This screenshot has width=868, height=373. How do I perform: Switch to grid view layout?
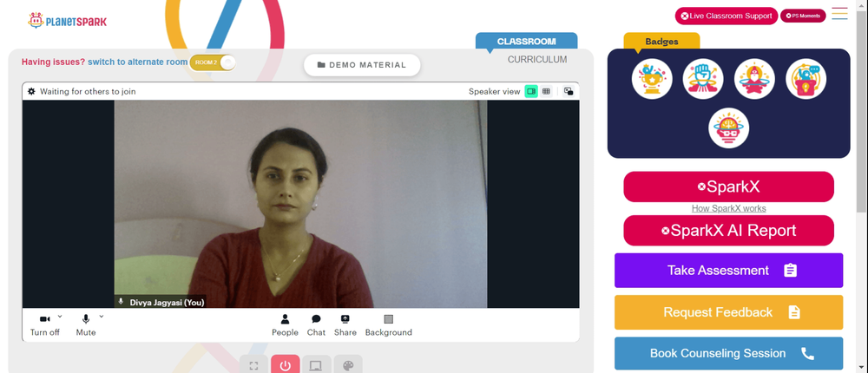click(546, 91)
